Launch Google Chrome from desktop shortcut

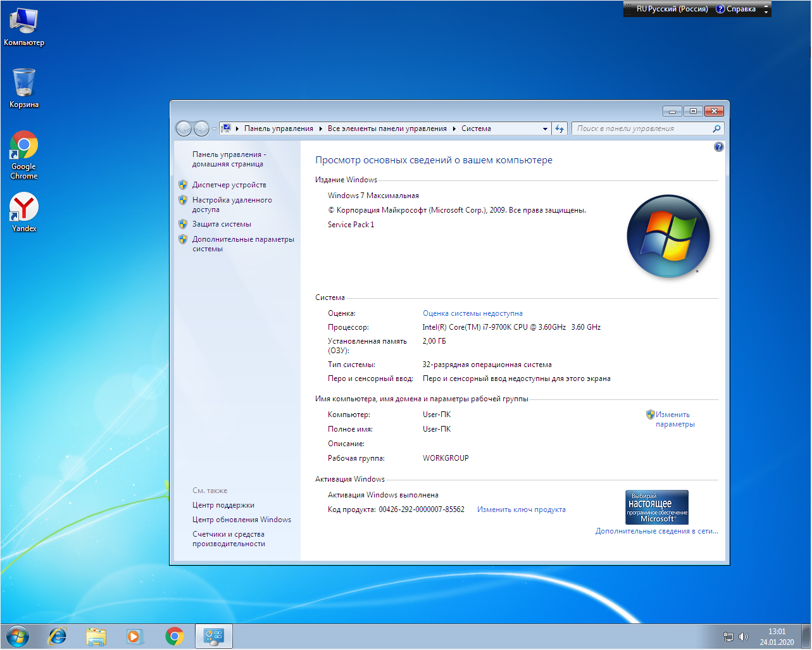tap(24, 156)
